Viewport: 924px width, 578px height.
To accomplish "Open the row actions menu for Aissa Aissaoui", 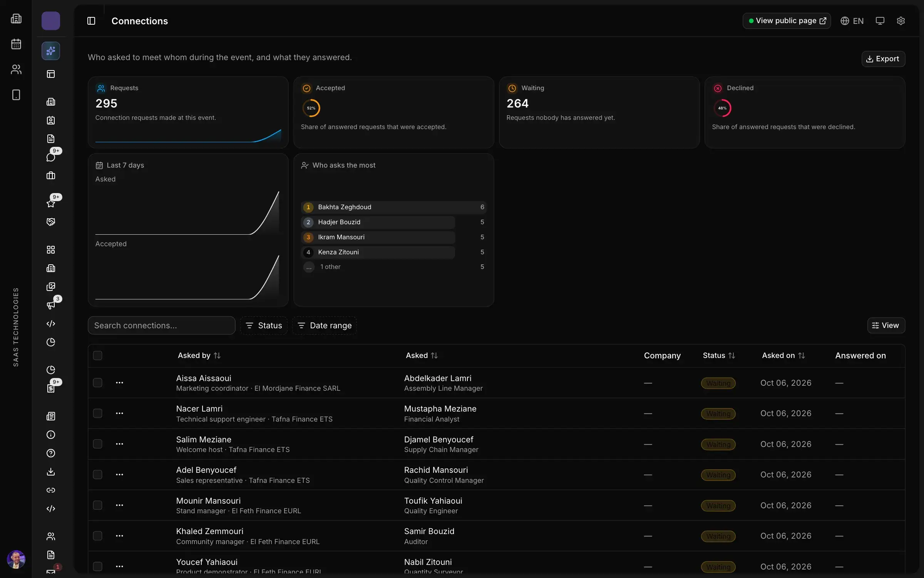I will (120, 383).
